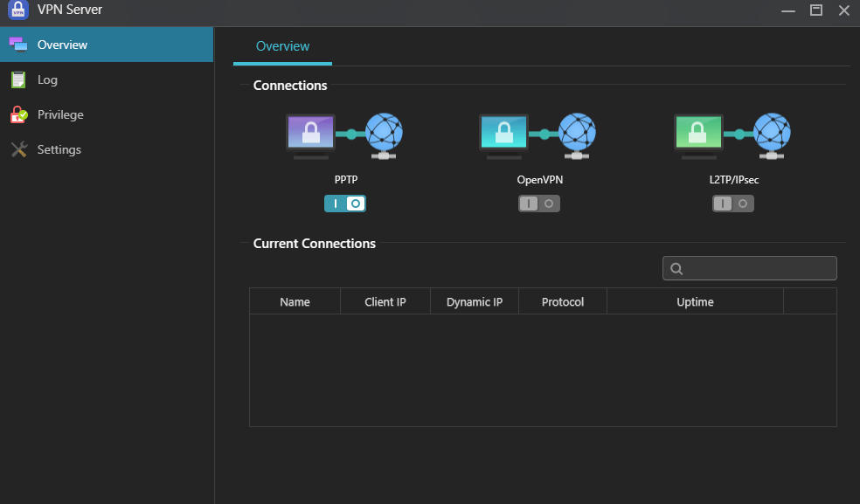Screen dimensions: 860x504
Task: Sort connections by Dynamic IP column
Action: 475,301
